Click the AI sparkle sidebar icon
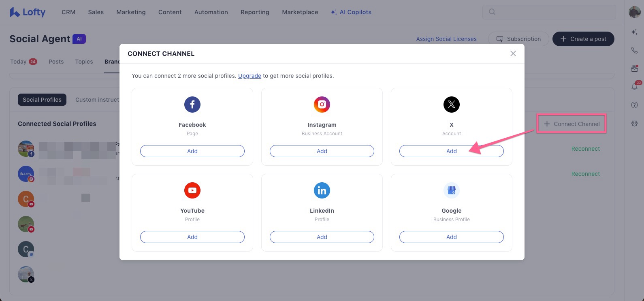Image resolution: width=644 pixels, height=301 pixels. [634, 32]
